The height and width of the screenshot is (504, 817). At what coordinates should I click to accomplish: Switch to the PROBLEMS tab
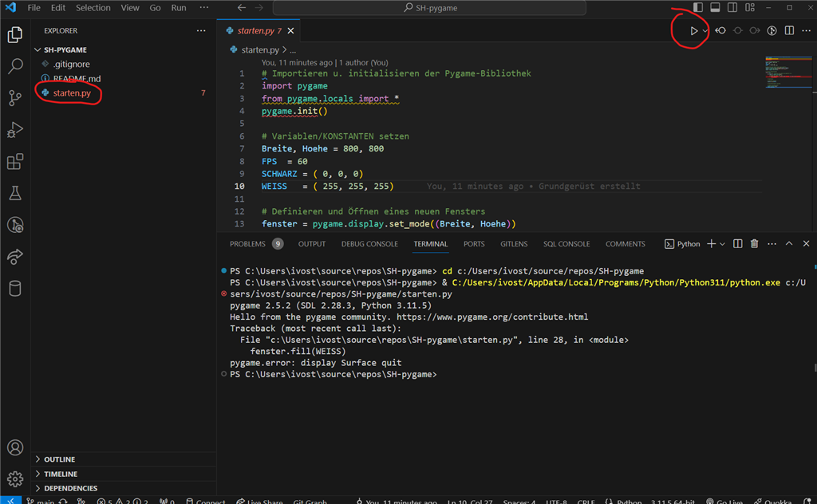pos(247,244)
